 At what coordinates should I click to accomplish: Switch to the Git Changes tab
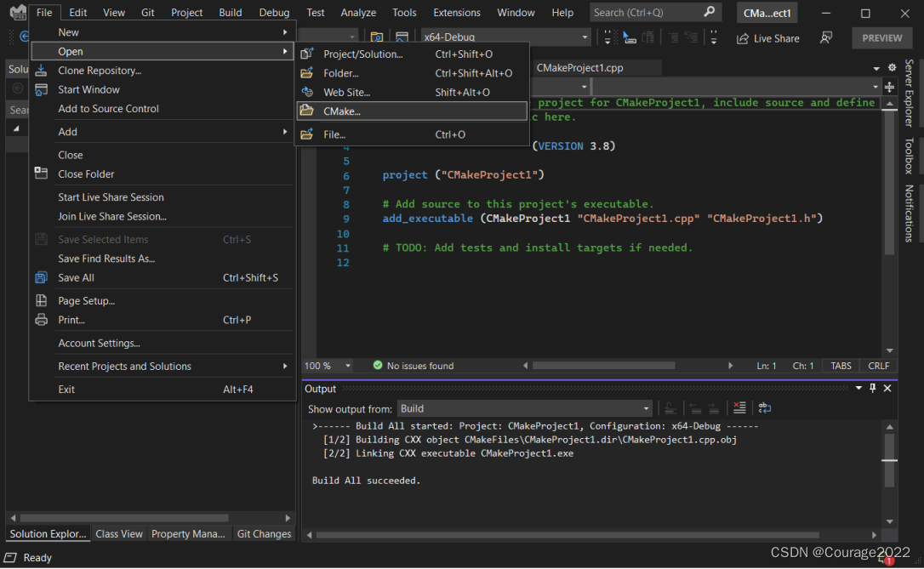[x=264, y=534]
